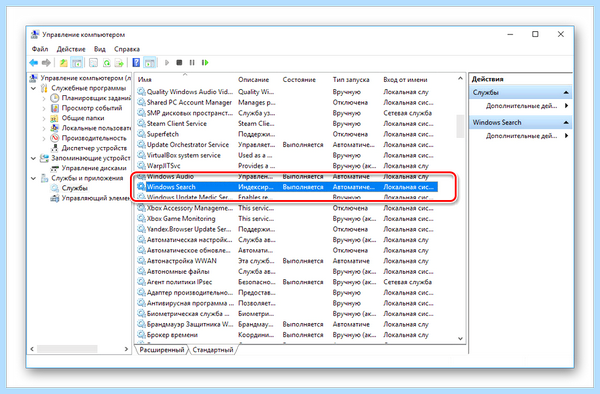Select the Xbox Game Monitoring service row
This screenshot has width=600, height=394.
pos(287,218)
